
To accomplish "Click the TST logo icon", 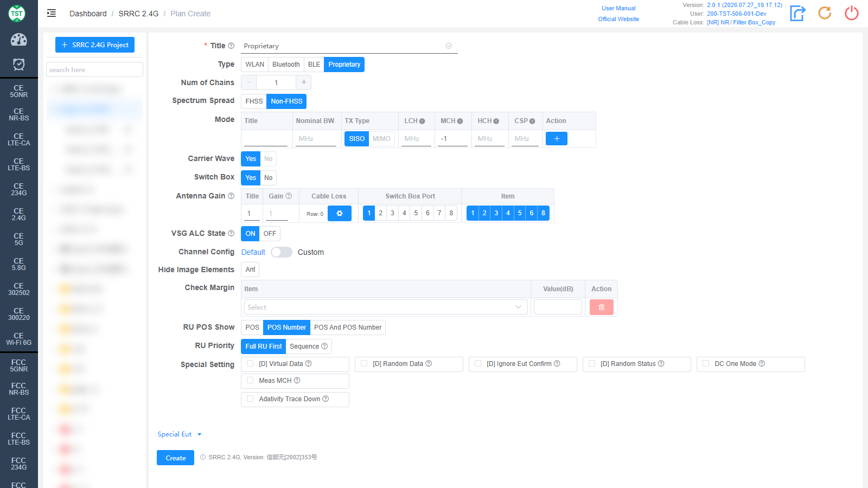I will [x=17, y=14].
